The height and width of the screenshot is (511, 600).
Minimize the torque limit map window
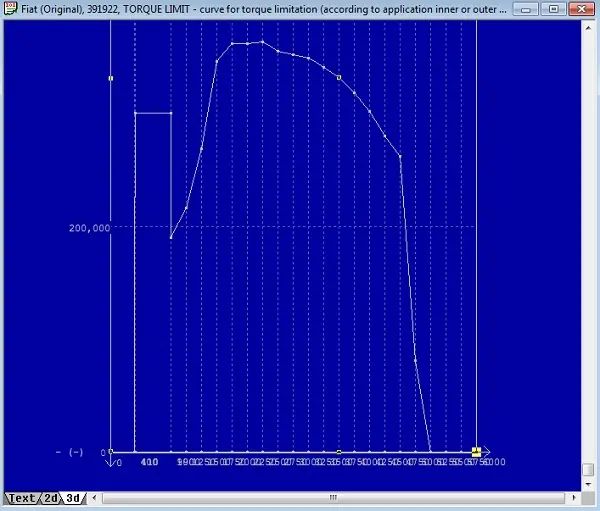(x=528, y=9)
